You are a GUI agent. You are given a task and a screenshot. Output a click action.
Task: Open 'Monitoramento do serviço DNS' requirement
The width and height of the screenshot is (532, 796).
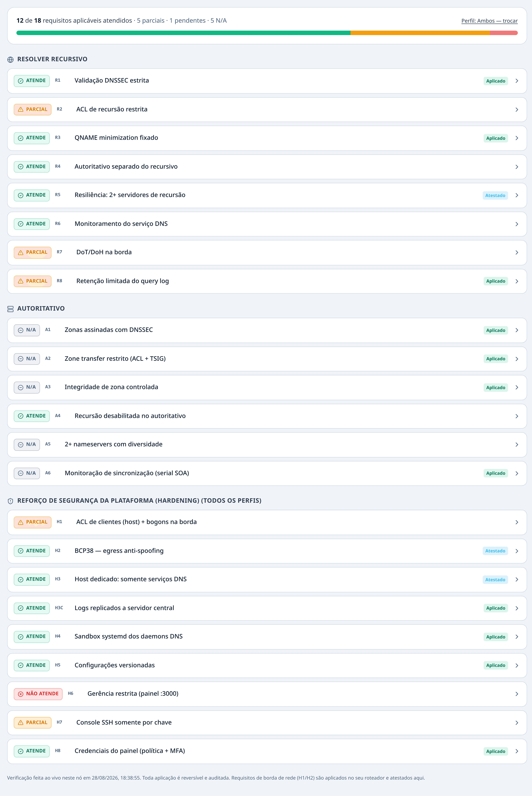tap(267, 224)
